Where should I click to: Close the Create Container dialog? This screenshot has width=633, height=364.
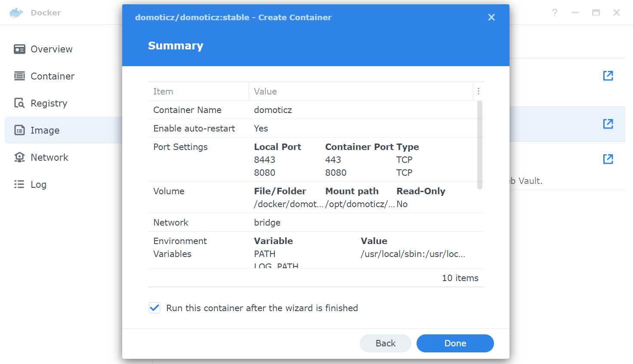point(491,17)
